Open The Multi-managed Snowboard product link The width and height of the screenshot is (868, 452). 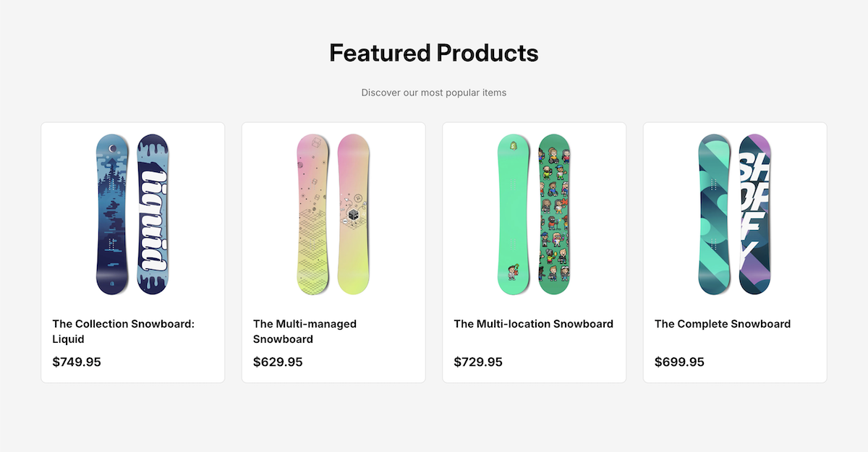point(305,331)
